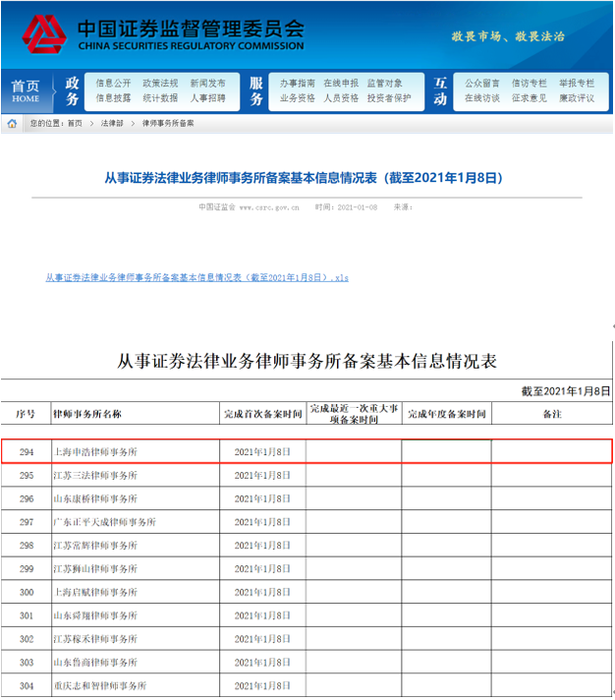Open 在线访谈 in the 互动 section
The width and height of the screenshot is (615, 700).
[x=482, y=97]
